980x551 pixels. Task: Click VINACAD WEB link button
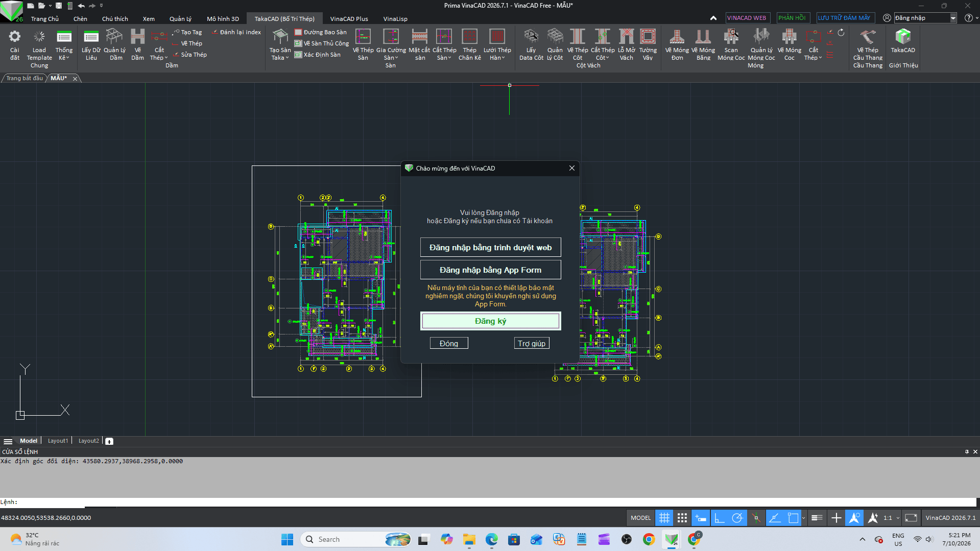tap(747, 18)
